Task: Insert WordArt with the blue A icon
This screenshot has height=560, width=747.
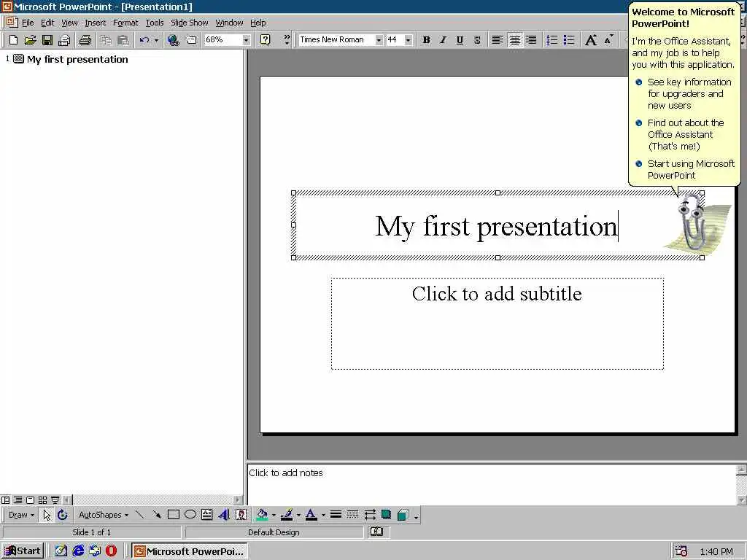Action: (224, 515)
